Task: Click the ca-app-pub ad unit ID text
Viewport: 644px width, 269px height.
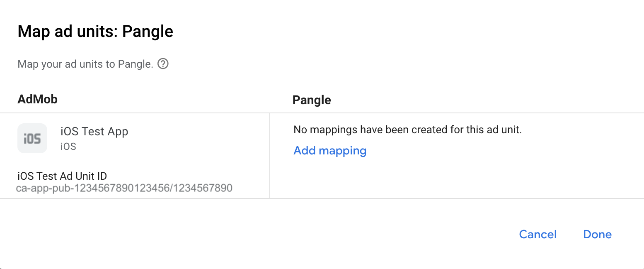Action: point(125,188)
